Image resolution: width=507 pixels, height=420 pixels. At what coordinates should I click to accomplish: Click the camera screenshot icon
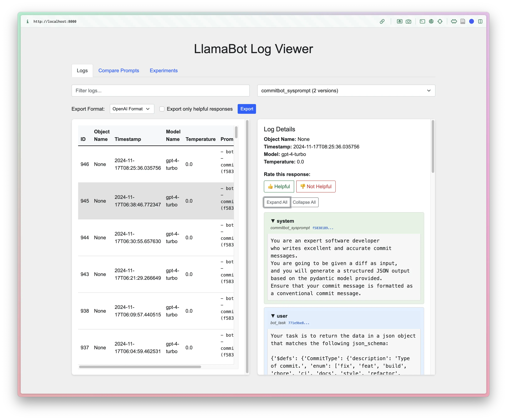click(408, 21)
